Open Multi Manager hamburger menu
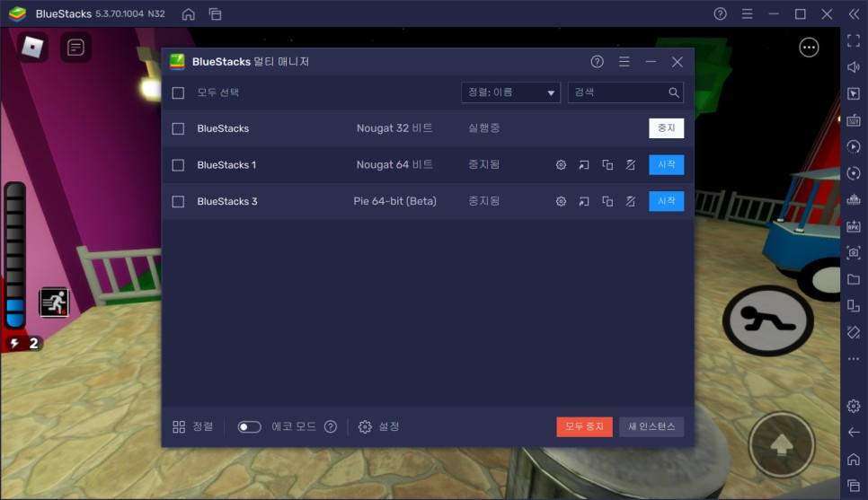The width and height of the screenshot is (868, 500). pyautogui.click(x=624, y=61)
